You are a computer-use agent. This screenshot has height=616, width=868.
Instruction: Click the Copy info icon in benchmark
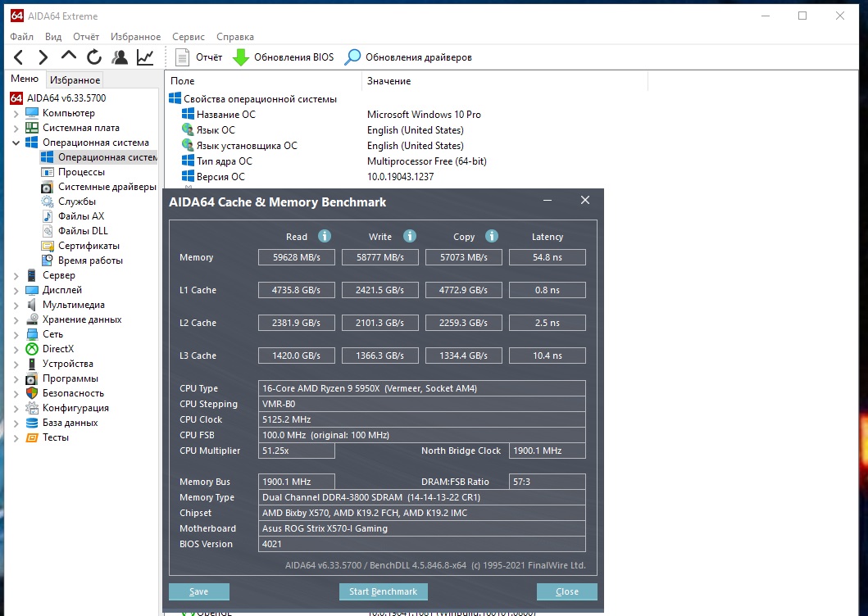492,237
